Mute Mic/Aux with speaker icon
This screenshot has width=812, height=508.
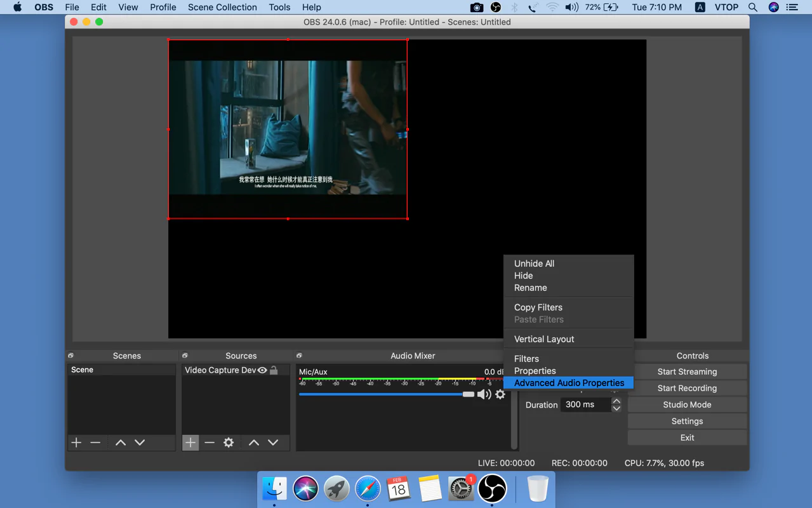(x=484, y=394)
